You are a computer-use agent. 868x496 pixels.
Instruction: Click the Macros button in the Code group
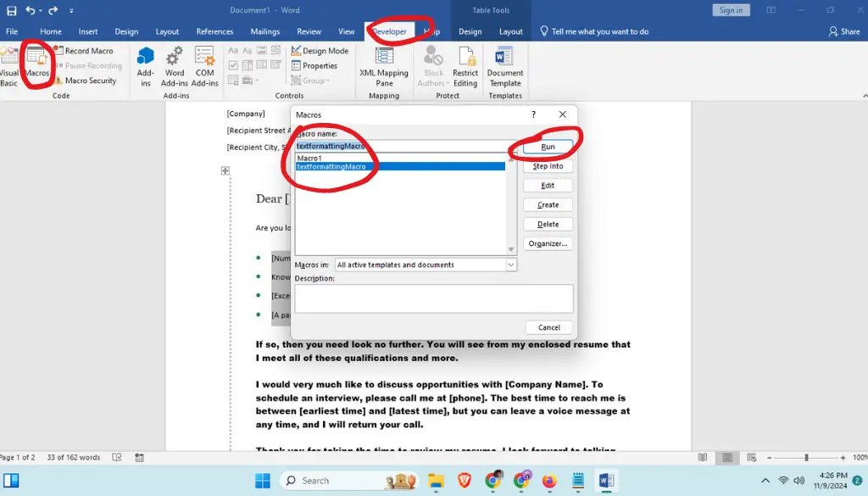[x=37, y=62]
